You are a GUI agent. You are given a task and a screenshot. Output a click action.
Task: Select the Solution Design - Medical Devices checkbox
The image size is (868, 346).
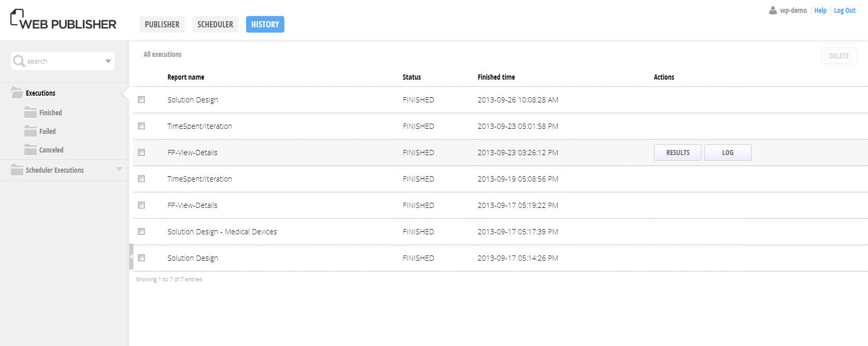pyautogui.click(x=142, y=232)
